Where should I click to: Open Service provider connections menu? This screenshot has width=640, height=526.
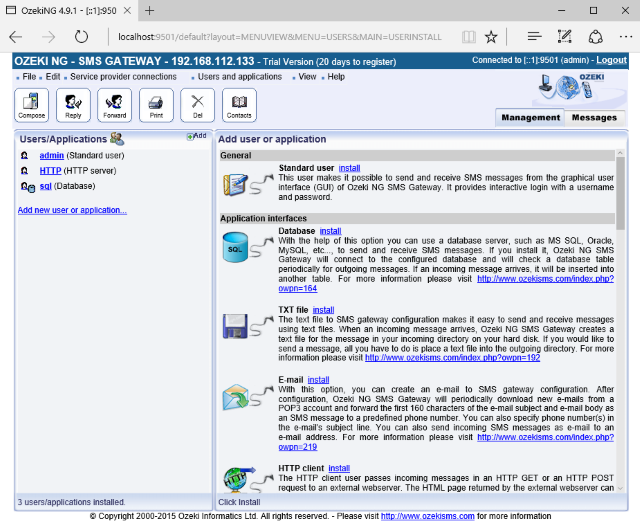click(123, 77)
